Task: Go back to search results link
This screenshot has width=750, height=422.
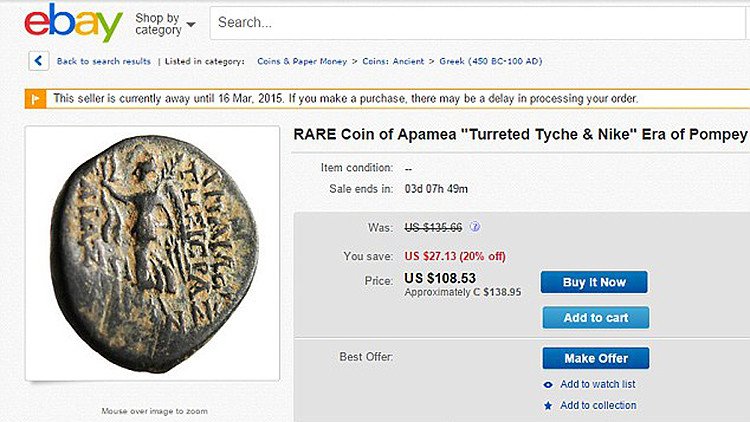Action: (103, 62)
